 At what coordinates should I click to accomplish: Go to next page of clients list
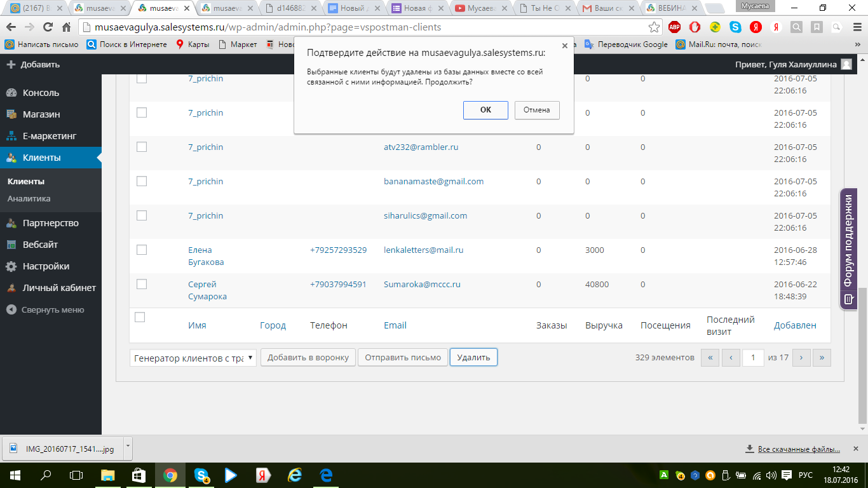click(x=801, y=358)
